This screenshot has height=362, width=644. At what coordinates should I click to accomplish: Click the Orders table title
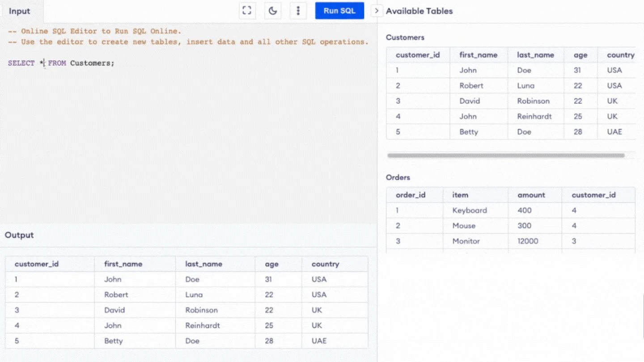coord(398,177)
